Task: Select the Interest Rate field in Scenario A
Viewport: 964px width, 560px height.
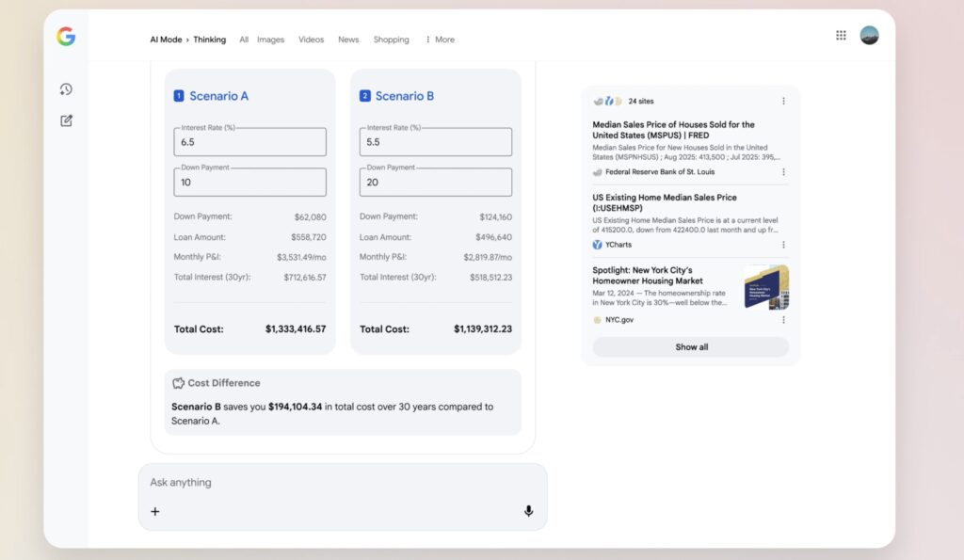Action: tap(249, 141)
